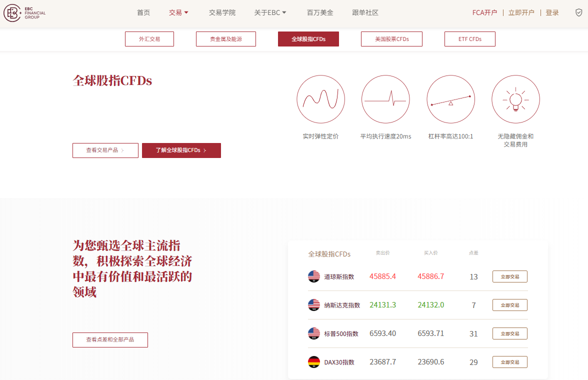Click the sell price 24131.3
Viewport: 588px width, 380px height.
(382, 305)
